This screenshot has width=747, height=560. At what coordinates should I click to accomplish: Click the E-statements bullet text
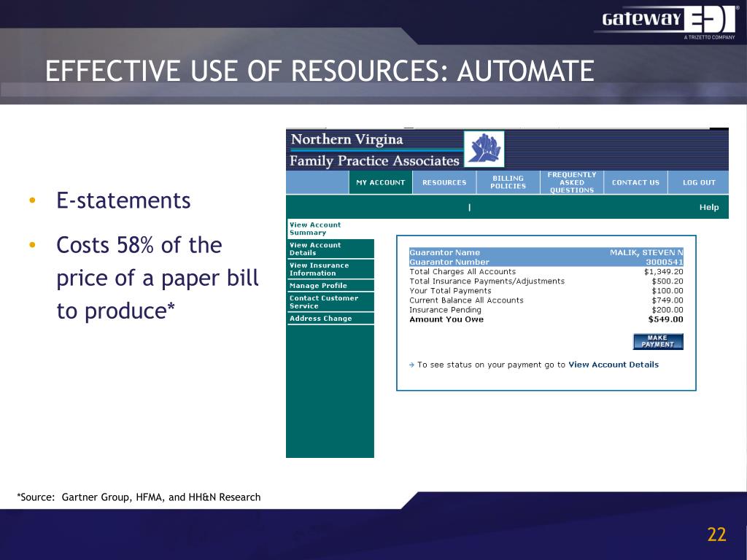[123, 201]
